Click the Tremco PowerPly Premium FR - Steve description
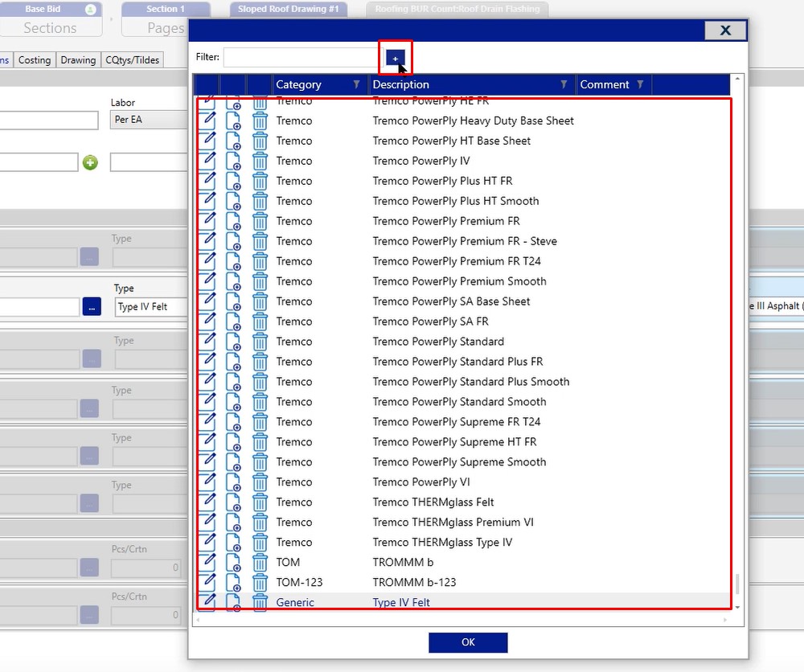Screen dimensions: 804x672 (465, 241)
